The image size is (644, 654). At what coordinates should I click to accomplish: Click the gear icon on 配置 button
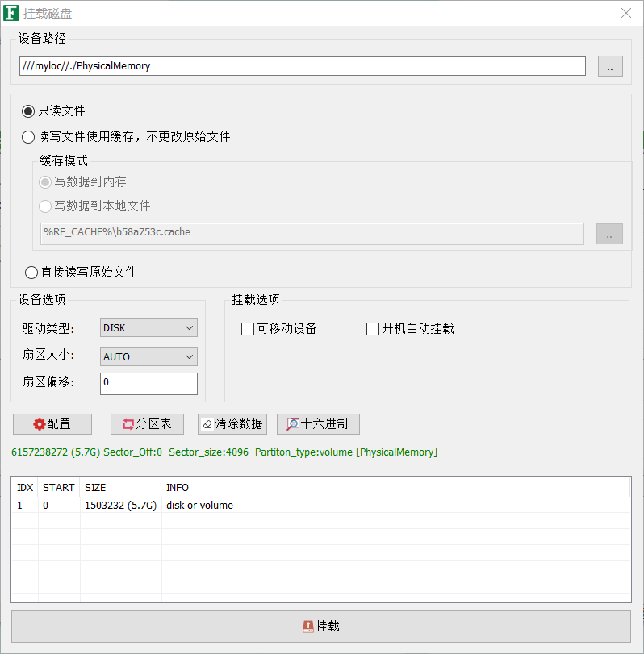pos(39,424)
